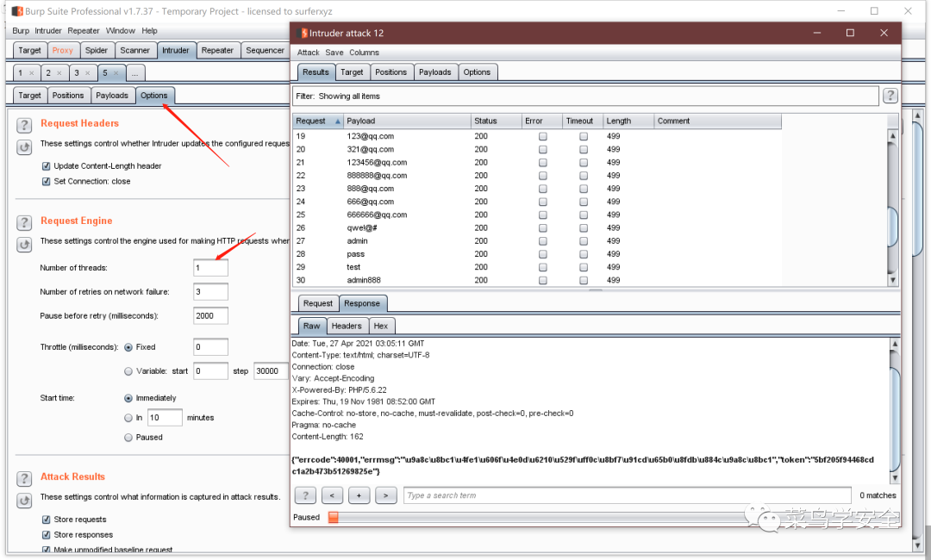
Task: Go to next search match
Action: [385, 495]
